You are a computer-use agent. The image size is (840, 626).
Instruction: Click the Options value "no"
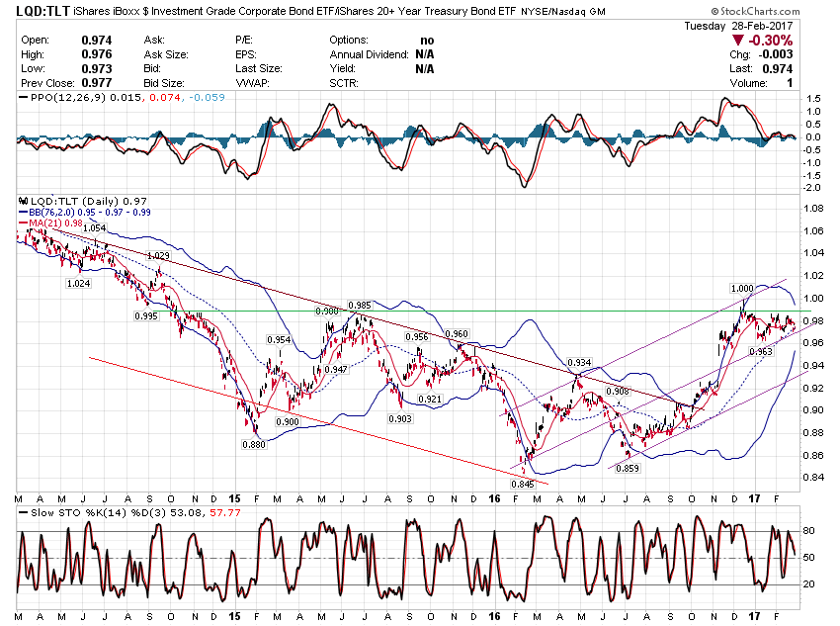click(x=427, y=41)
